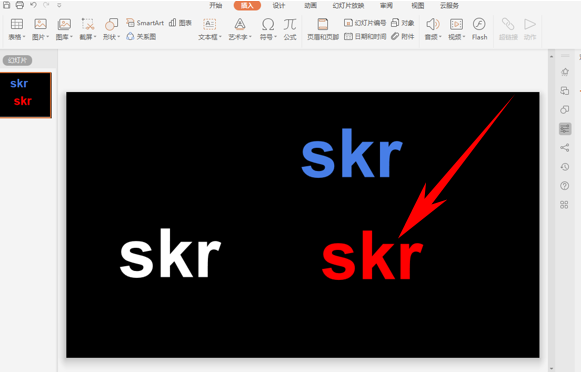The height and width of the screenshot is (373, 582).
Task: Select the screenshot (截屏) tool
Action: (88, 29)
